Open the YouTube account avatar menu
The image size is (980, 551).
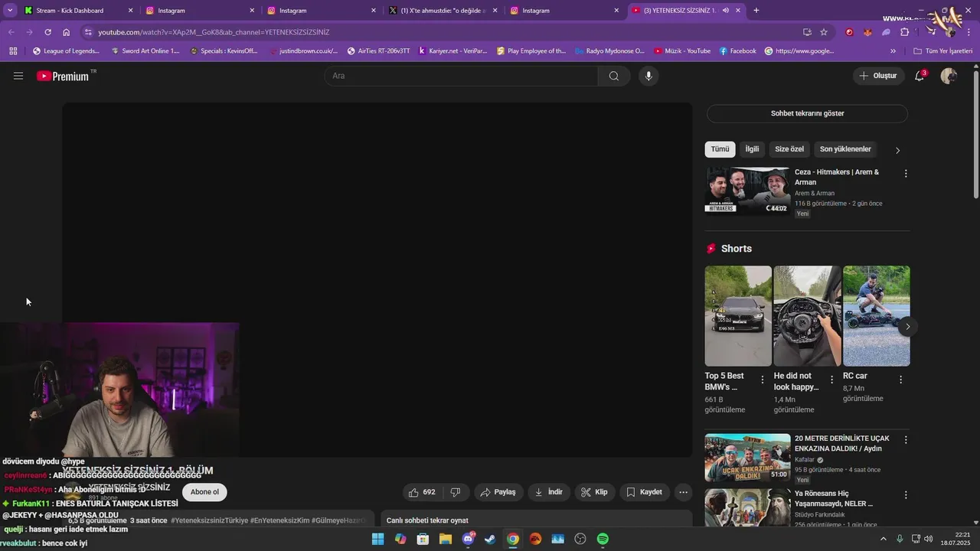(949, 76)
